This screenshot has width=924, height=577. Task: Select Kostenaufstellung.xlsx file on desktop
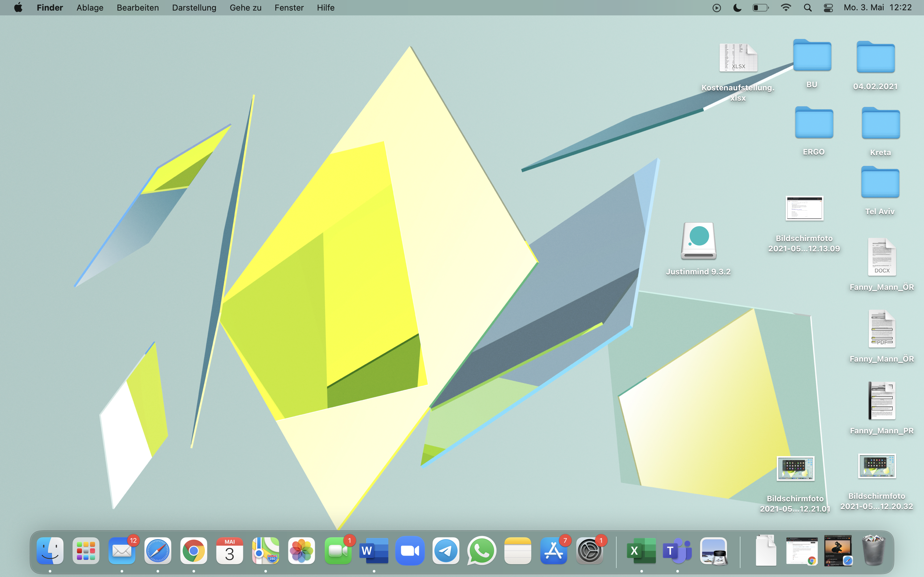coord(738,58)
